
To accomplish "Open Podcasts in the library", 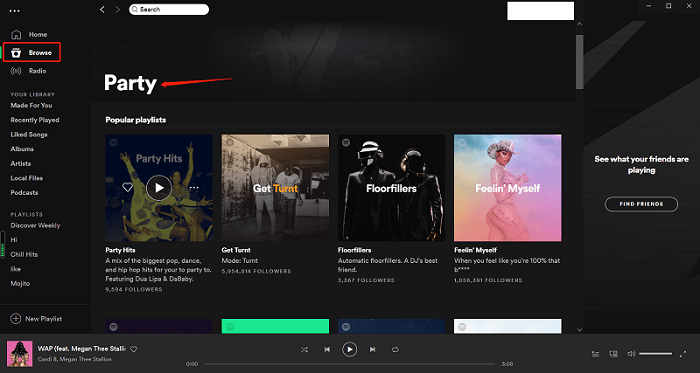I will pos(24,193).
